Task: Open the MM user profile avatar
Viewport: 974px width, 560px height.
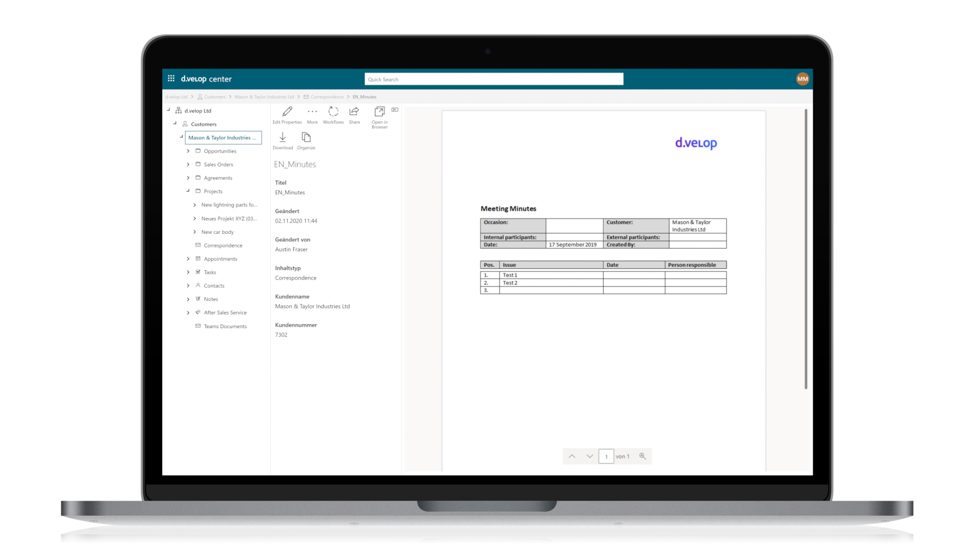Action: click(803, 79)
